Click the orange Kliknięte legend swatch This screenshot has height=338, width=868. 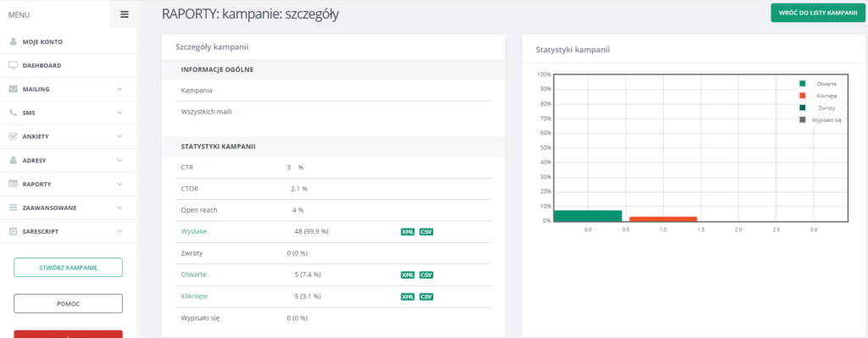(x=802, y=96)
